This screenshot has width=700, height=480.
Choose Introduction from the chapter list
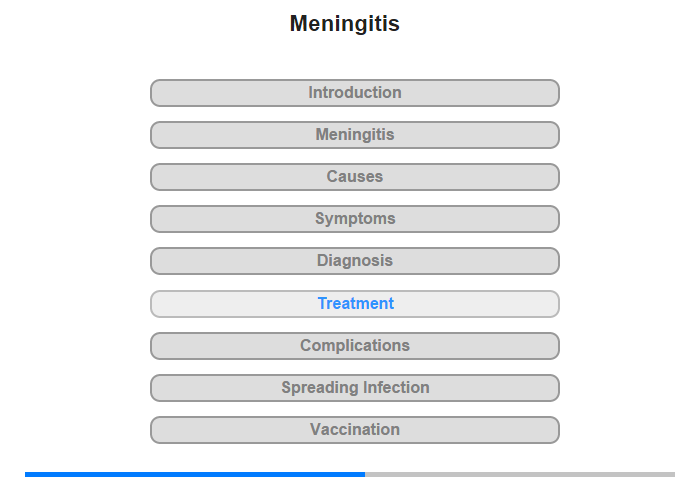[x=355, y=93]
